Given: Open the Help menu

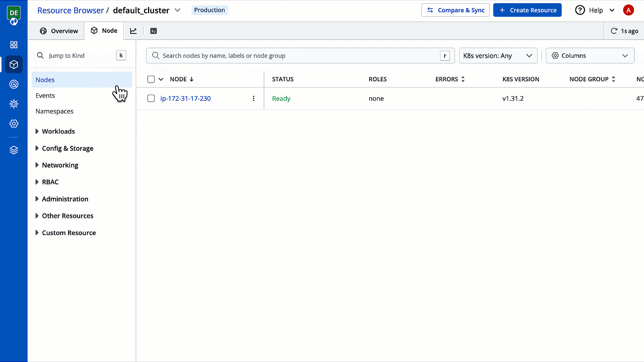Looking at the screenshot, I should 594,10.
